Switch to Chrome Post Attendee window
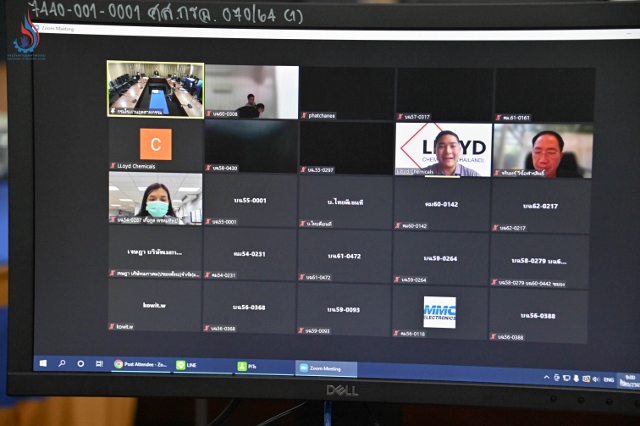The image size is (640, 426). [140, 365]
